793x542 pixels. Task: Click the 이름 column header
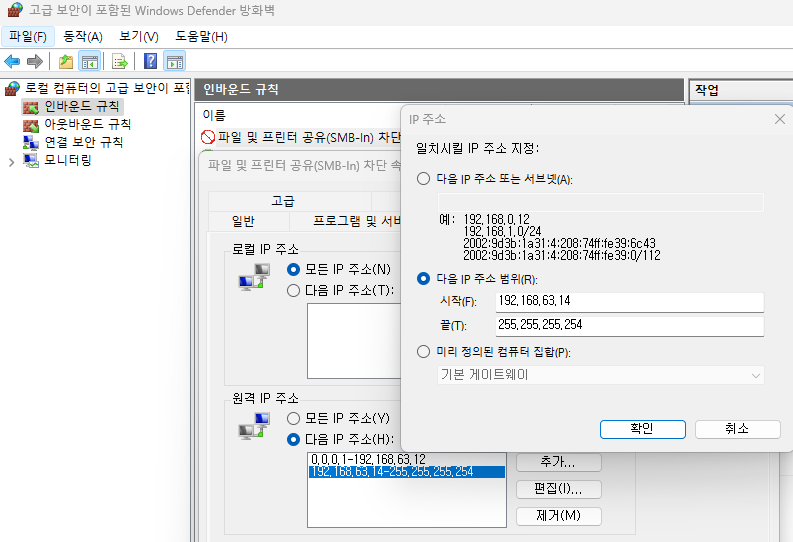(214, 115)
